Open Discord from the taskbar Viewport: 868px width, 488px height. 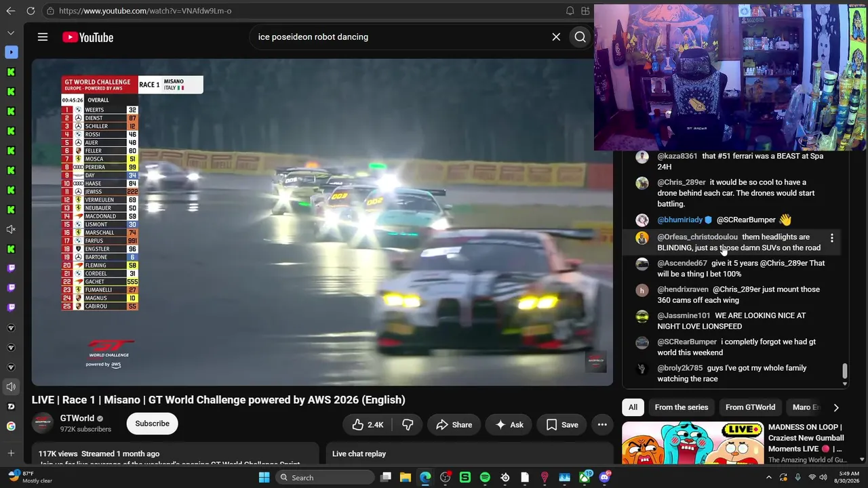point(604,477)
